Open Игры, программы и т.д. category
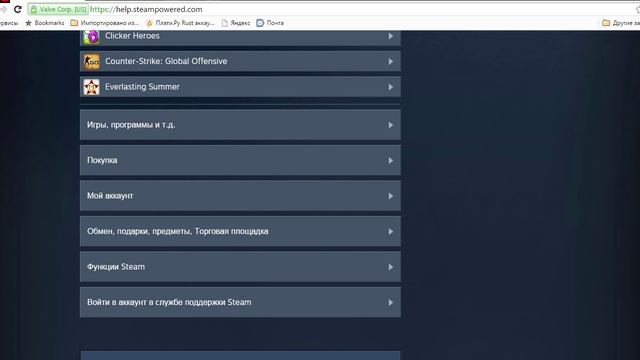 click(x=240, y=124)
